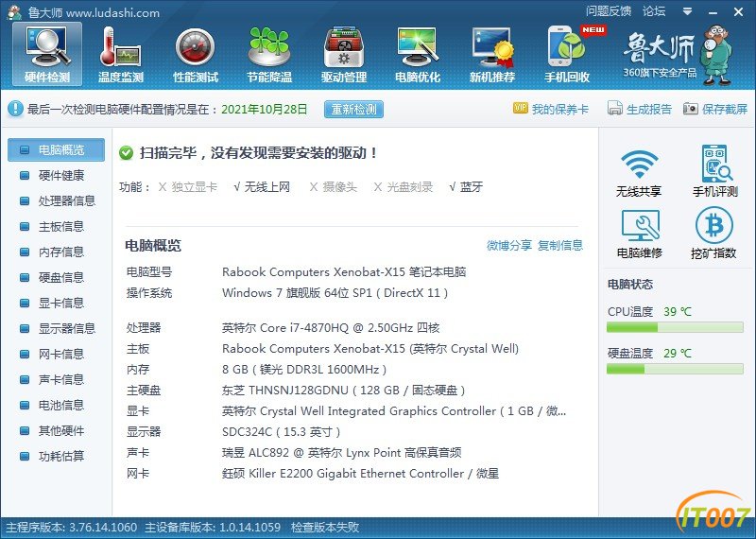Image resolution: width=756 pixels, height=539 pixels.
Task: Click the blue info exclamation icon
Action: coord(15,109)
